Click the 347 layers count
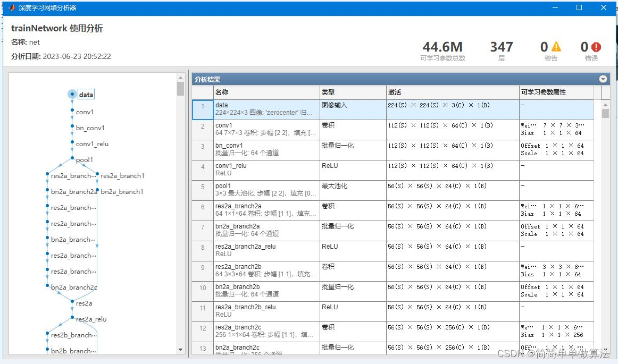 pos(502,47)
